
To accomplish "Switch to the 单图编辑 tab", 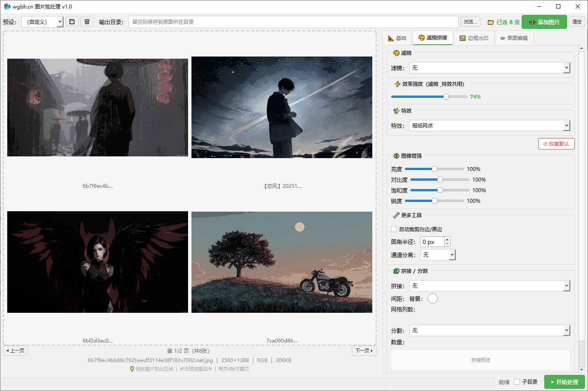I will click(x=514, y=38).
